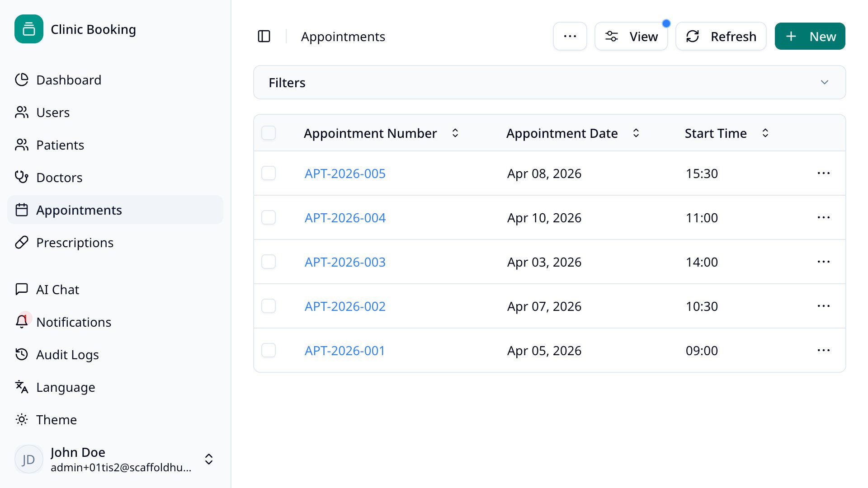Toggle the sidebar collapse icon
Screen dimensions: 868x488
(264, 36)
